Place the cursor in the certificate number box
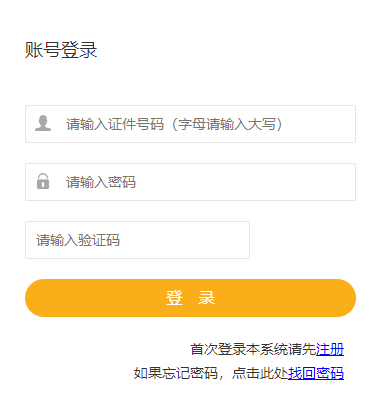This screenshot has width=383, height=399. tap(190, 124)
